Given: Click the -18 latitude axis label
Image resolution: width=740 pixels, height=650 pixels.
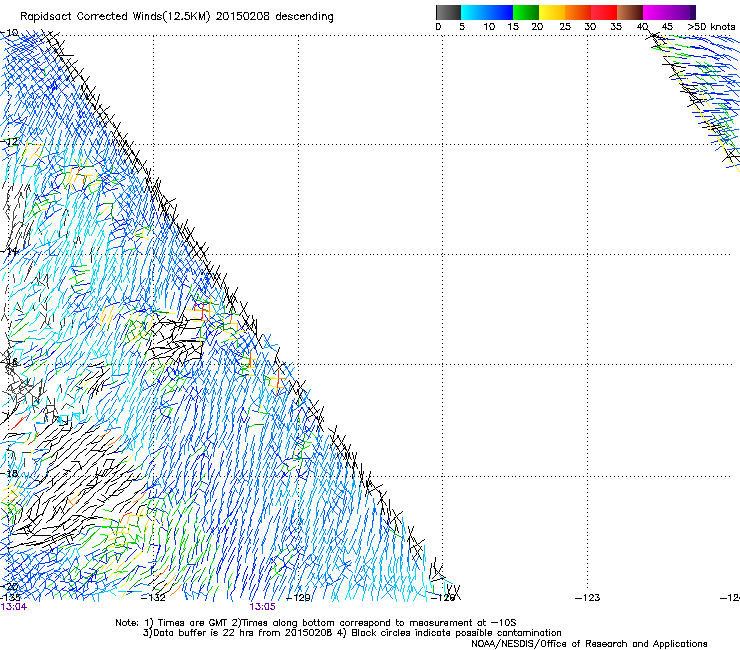Looking at the screenshot, I should [x=9, y=473].
